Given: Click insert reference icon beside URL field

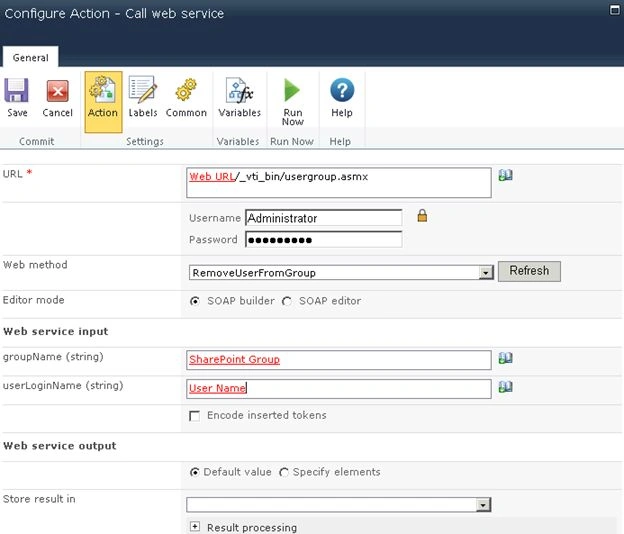Looking at the screenshot, I should coord(505,175).
